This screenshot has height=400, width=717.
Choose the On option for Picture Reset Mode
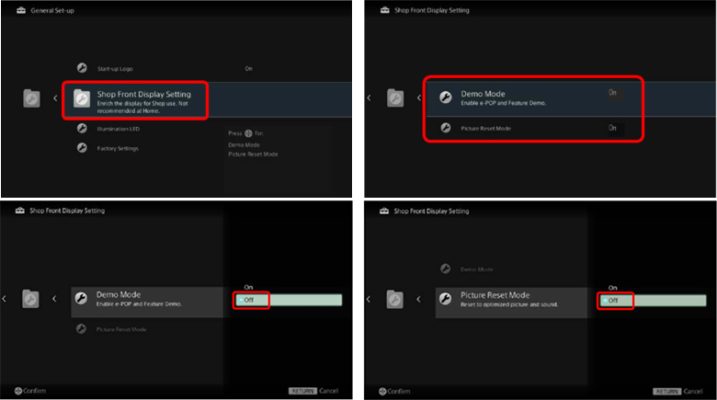tap(613, 288)
